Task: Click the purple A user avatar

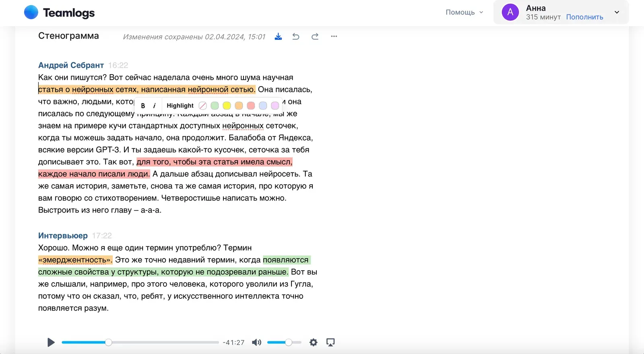Action: coord(510,12)
